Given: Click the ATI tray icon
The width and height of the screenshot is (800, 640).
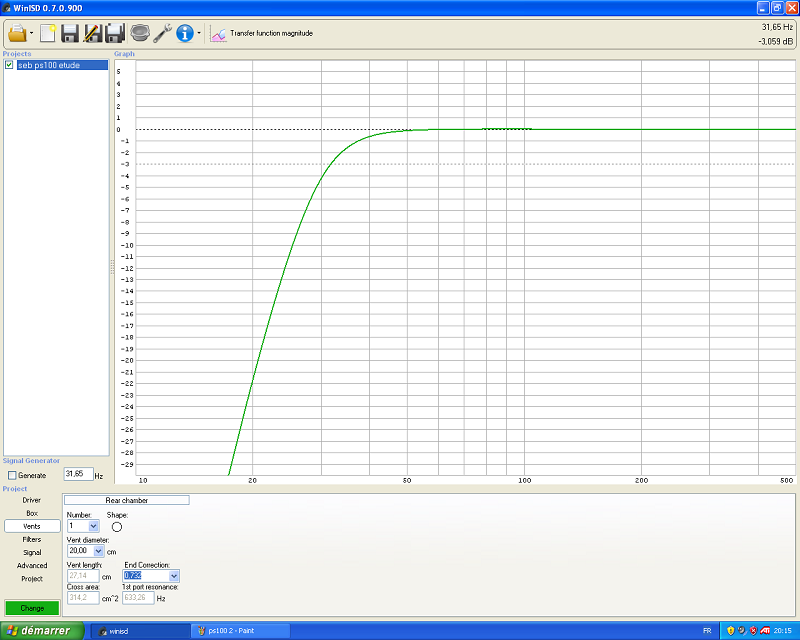Looking at the screenshot, I should (x=765, y=631).
